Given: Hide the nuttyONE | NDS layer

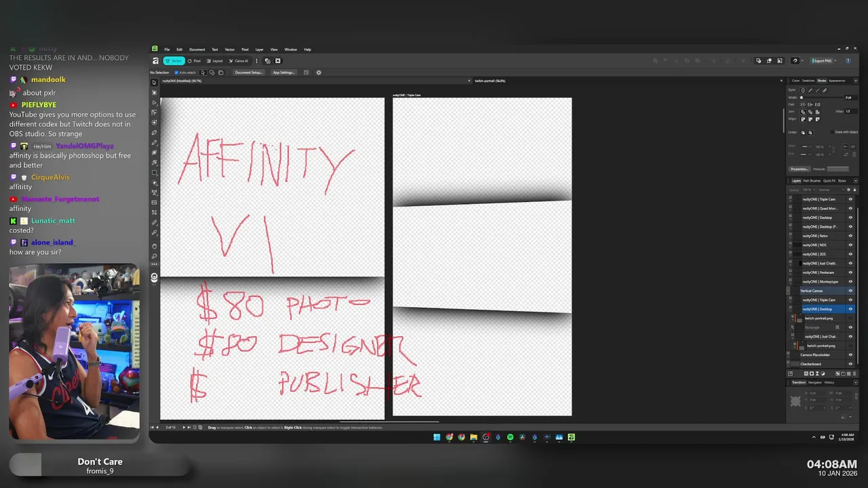Looking at the screenshot, I should point(850,245).
